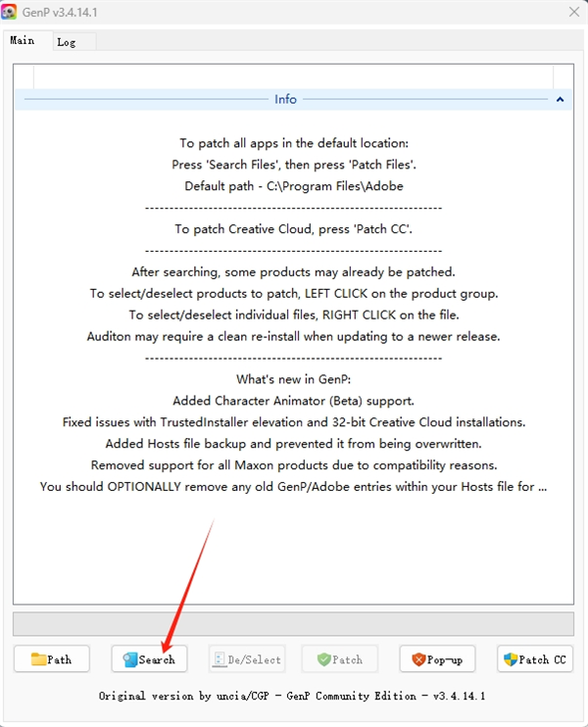This screenshot has height=727, width=588.
Task: Click the red shield Pop-up icon
Action: click(x=418, y=659)
